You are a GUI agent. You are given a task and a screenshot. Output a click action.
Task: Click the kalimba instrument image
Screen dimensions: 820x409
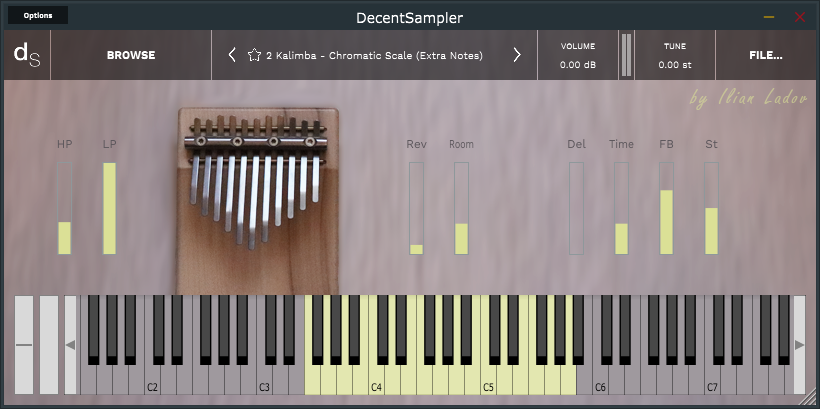258,201
